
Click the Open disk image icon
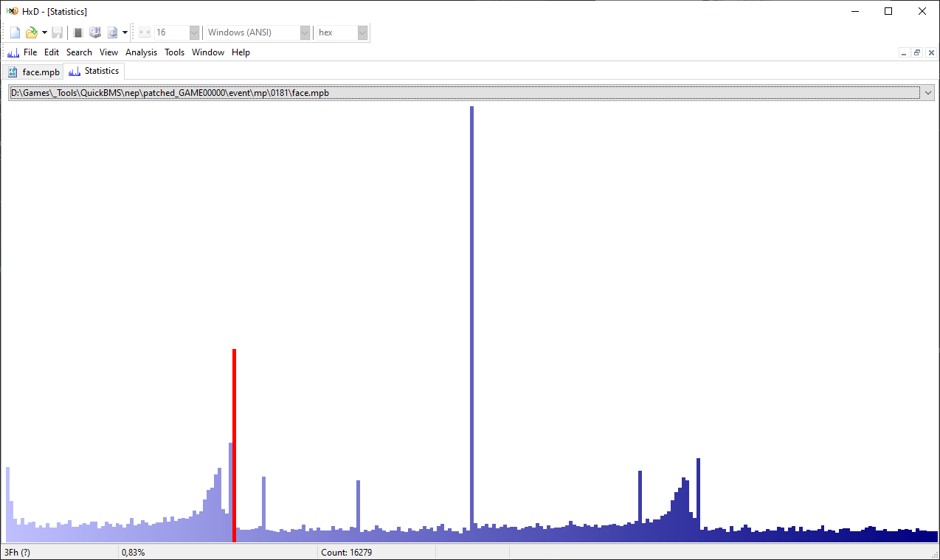[112, 32]
